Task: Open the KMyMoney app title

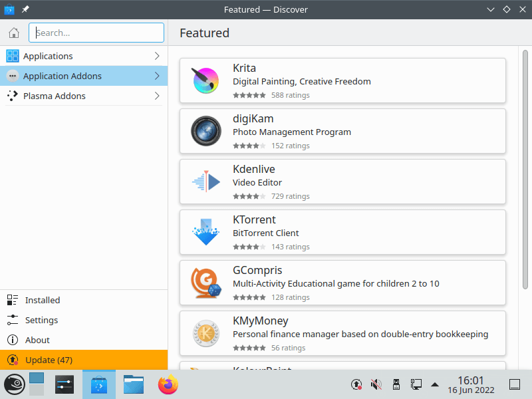Action: [x=261, y=321]
